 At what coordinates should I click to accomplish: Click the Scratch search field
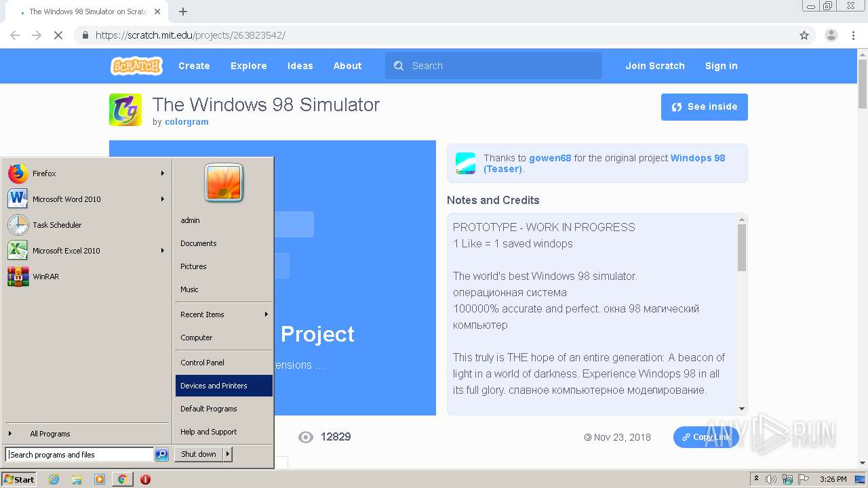(494, 66)
